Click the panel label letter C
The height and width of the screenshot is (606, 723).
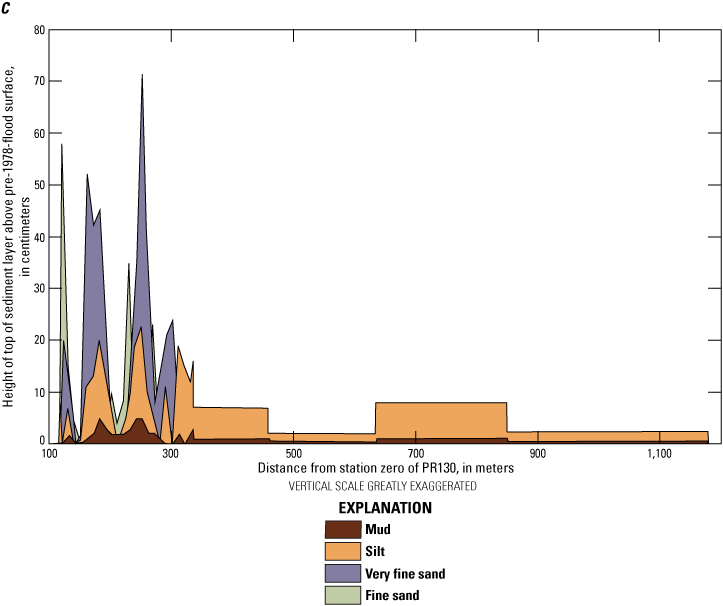(x=9, y=8)
